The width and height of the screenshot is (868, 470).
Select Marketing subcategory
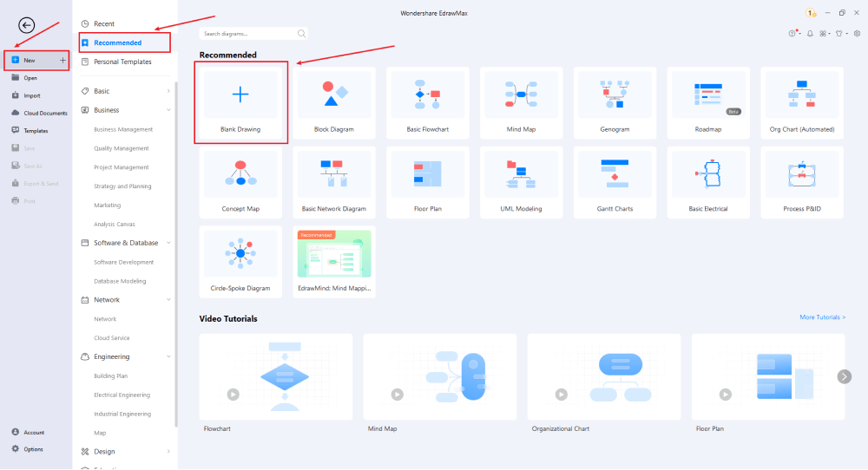click(108, 206)
